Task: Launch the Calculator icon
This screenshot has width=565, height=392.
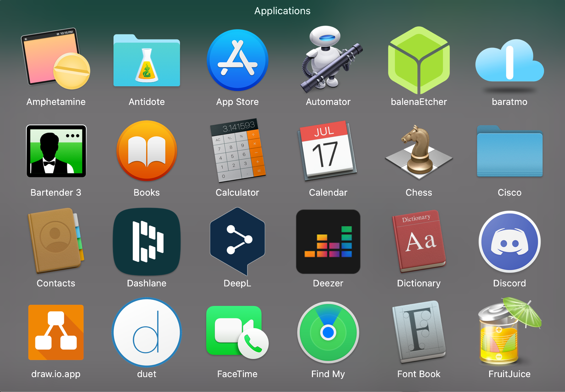Action: pyautogui.click(x=237, y=151)
